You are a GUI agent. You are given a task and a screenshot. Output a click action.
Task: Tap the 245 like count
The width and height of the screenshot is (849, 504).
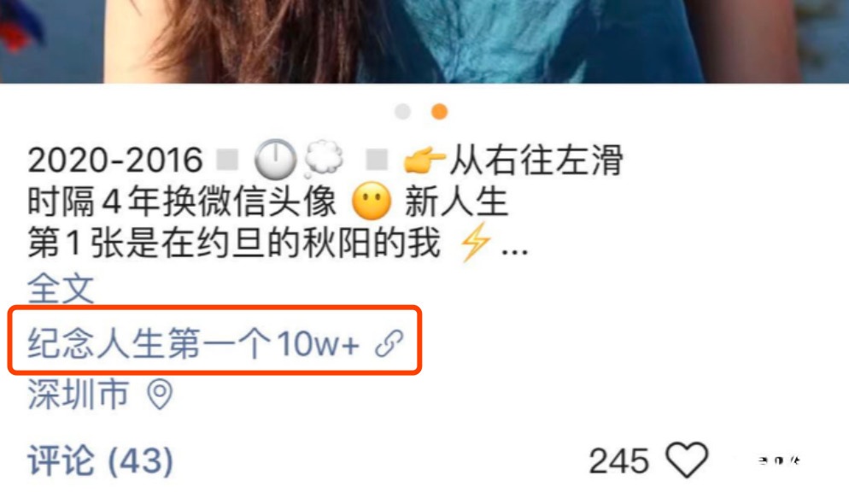619,461
